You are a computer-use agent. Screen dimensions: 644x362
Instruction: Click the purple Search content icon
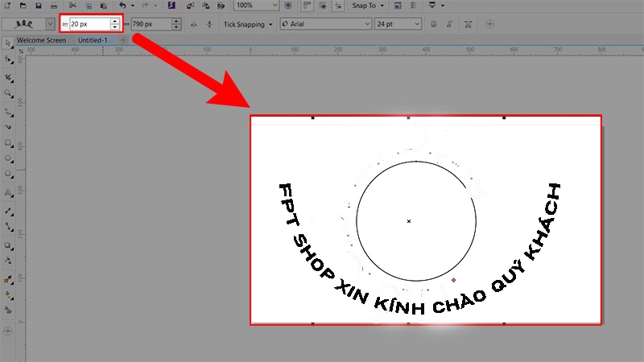tap(171, 6)
